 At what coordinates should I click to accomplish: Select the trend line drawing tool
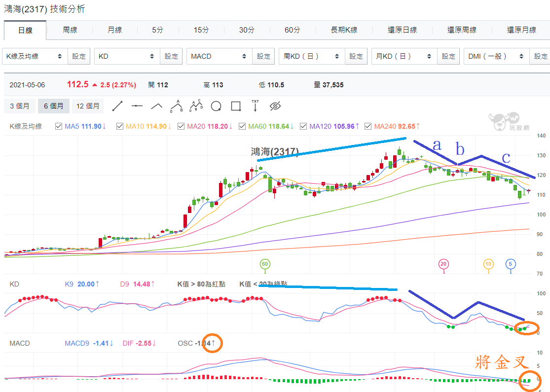click(117, 106)
